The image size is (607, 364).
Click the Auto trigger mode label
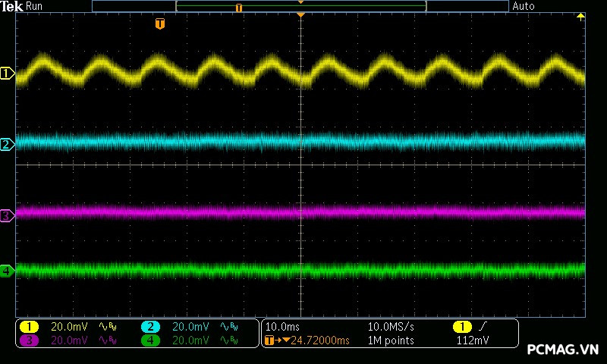point(524,6)
